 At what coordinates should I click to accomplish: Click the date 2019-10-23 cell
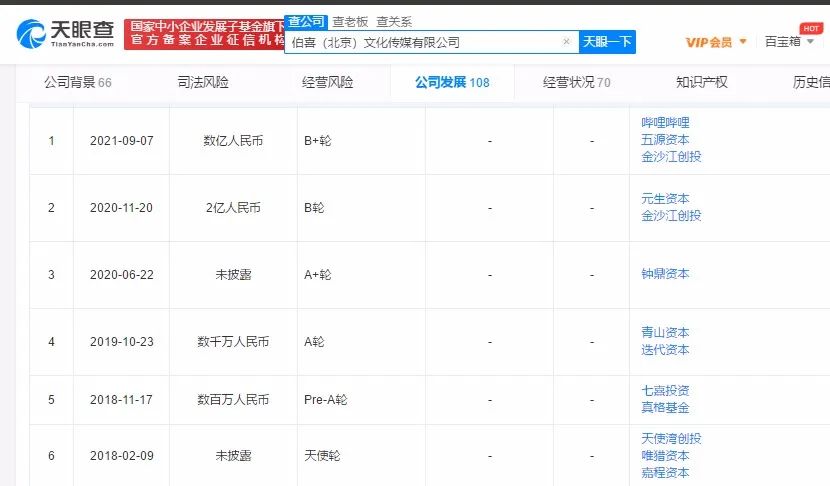[x=122, y=341]
